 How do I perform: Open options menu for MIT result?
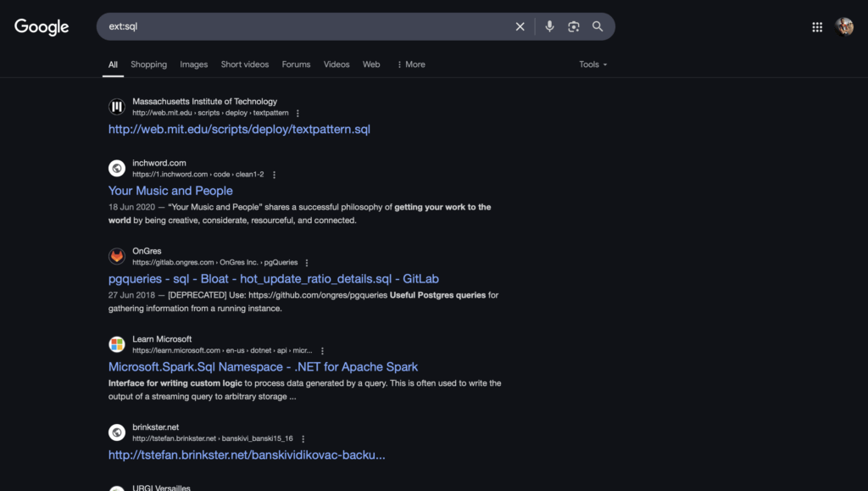pos(298,114)
